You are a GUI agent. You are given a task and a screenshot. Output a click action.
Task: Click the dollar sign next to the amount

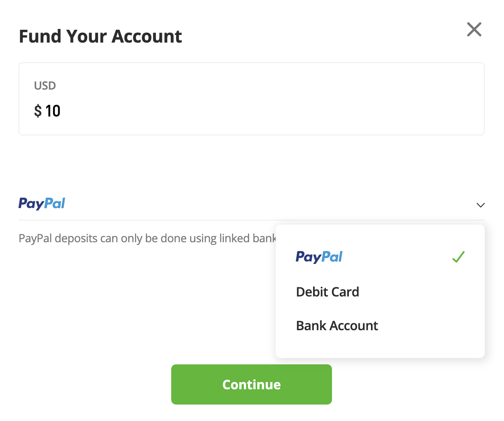pos(38,111)
